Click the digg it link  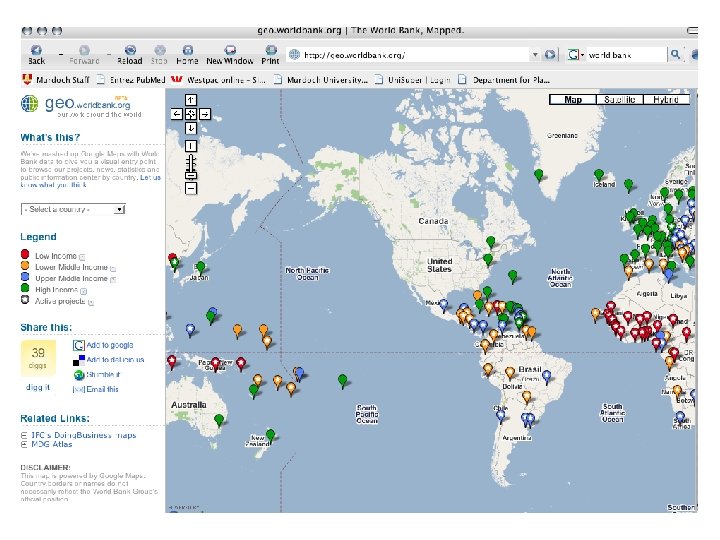(x=38, y=388)
